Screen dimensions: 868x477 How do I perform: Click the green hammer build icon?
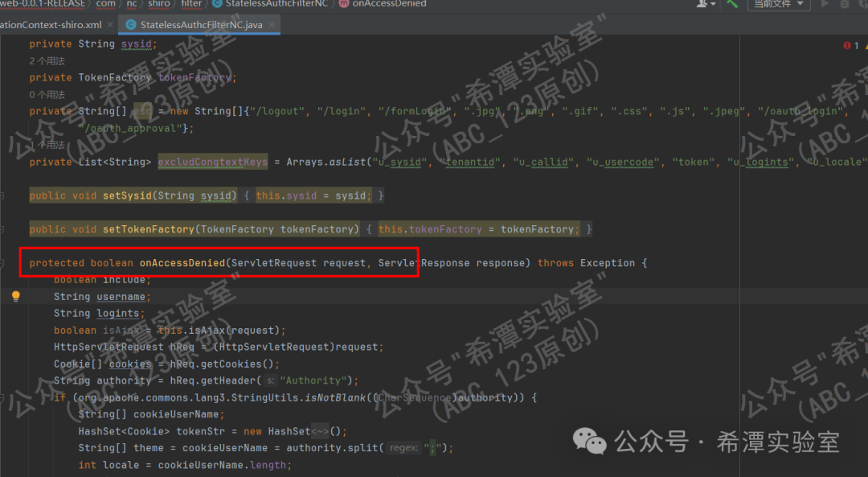(732, 4)
